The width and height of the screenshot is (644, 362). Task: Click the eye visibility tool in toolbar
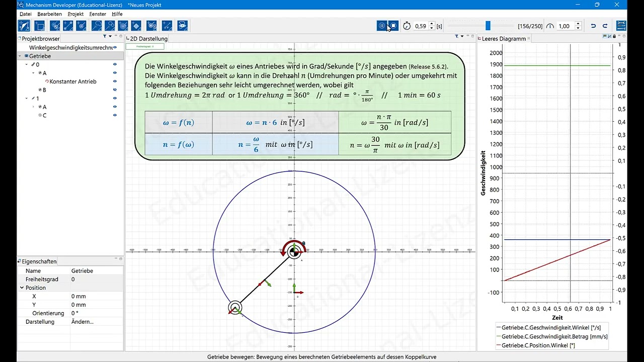(182, 26)
